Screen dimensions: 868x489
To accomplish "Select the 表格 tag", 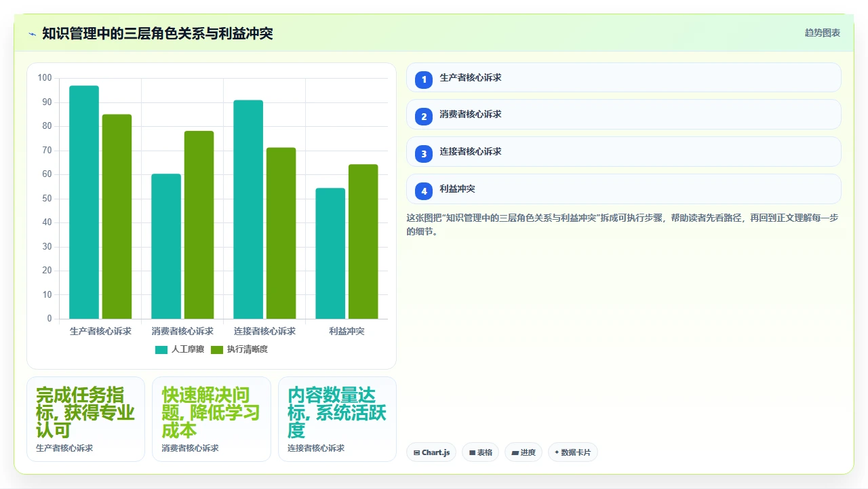I will [481, 452].
